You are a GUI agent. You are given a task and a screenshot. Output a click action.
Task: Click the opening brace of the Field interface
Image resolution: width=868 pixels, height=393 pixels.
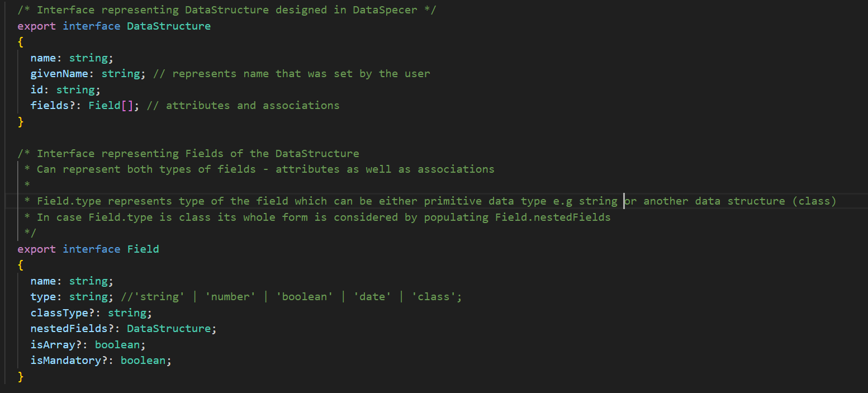[21, 265]
